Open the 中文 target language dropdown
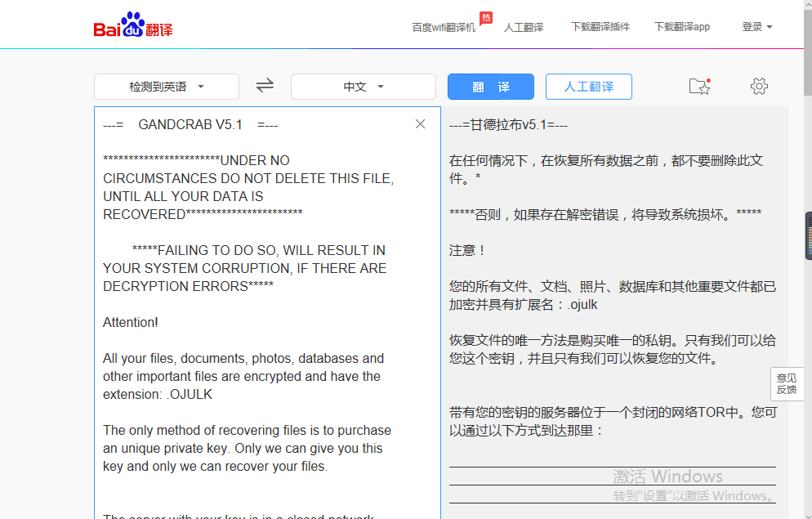The height and width of the screenshot is (519, 812). [363, 87]
